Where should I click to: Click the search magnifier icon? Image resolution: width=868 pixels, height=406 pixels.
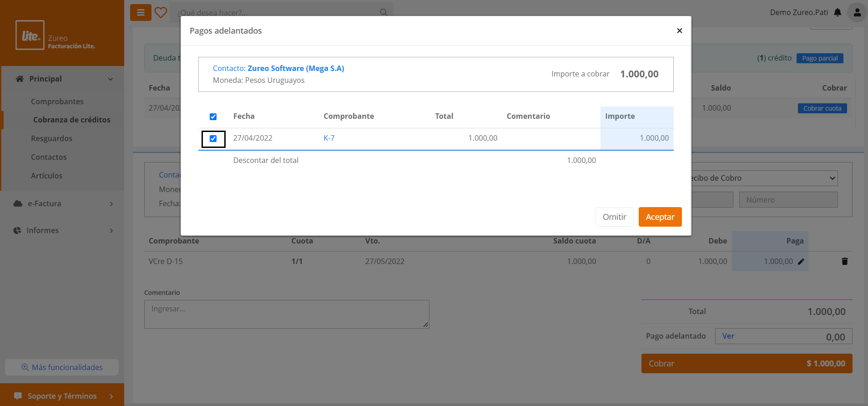[x=384, y=12]
